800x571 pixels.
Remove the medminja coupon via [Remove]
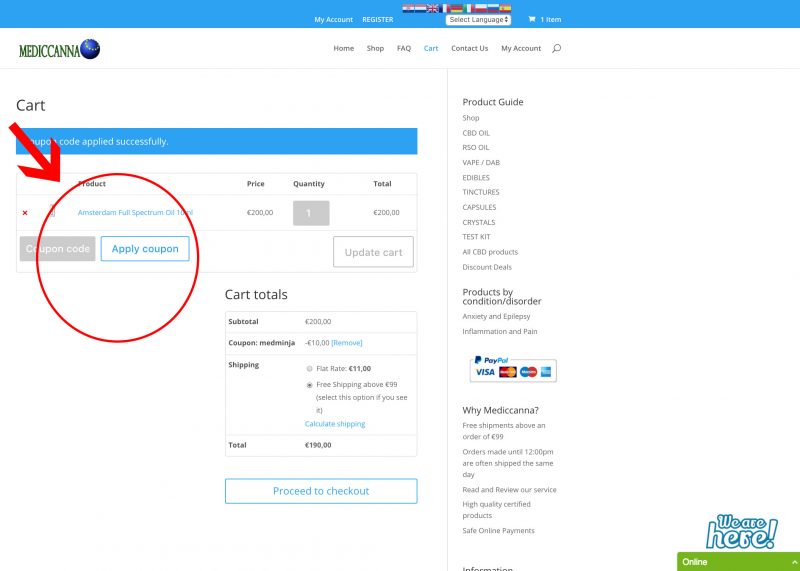(346, 343)
